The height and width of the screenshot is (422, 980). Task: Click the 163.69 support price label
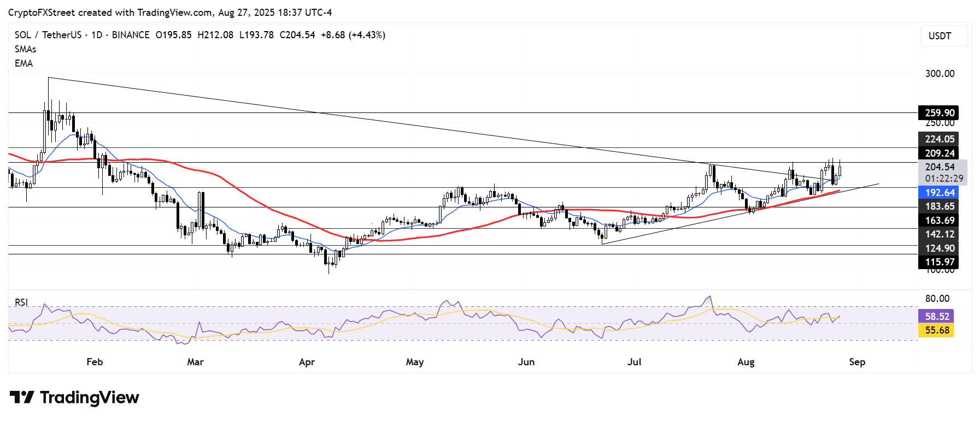938,221
